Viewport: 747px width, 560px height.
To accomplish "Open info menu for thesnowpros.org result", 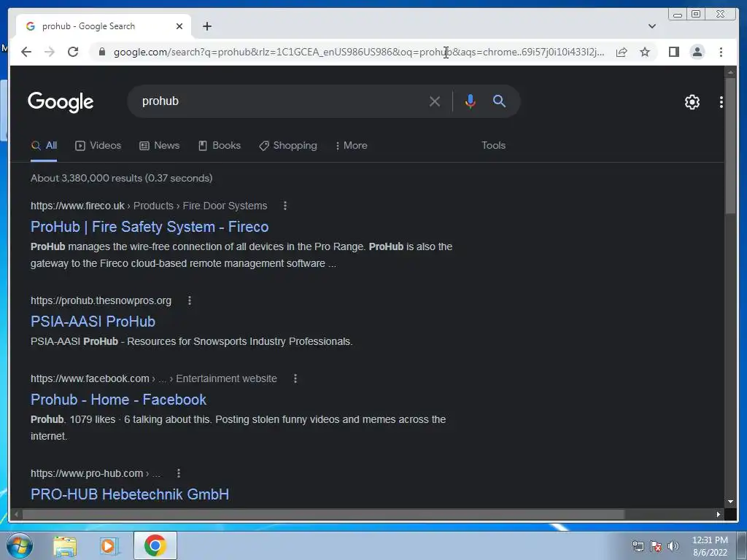I will pyautogui.click(x=189, y=300).
